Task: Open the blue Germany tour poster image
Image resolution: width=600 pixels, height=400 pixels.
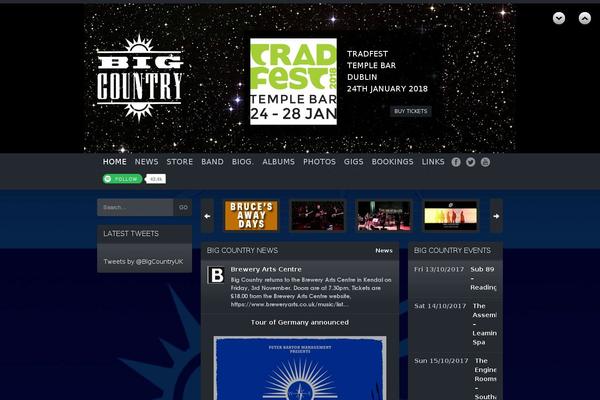Action: [x=300, y=368]
